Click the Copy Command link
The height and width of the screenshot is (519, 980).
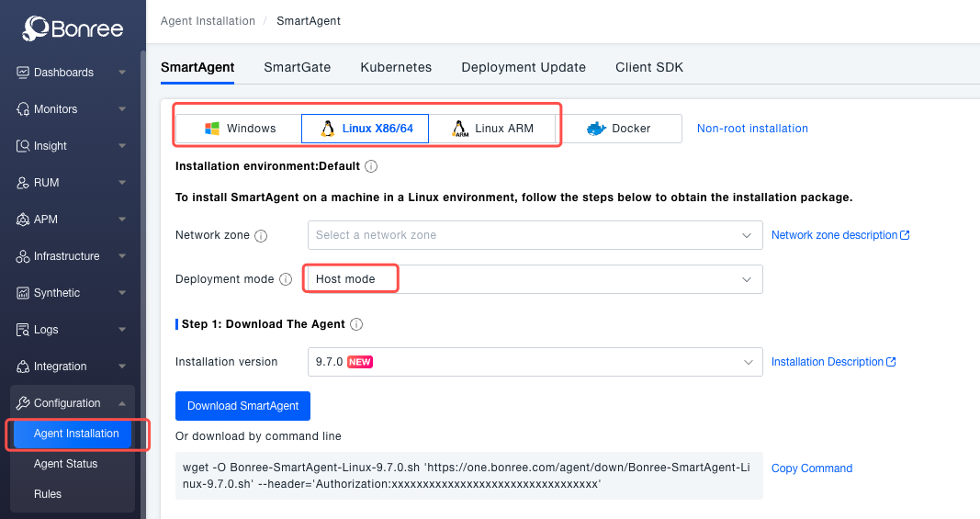[812, 468]
